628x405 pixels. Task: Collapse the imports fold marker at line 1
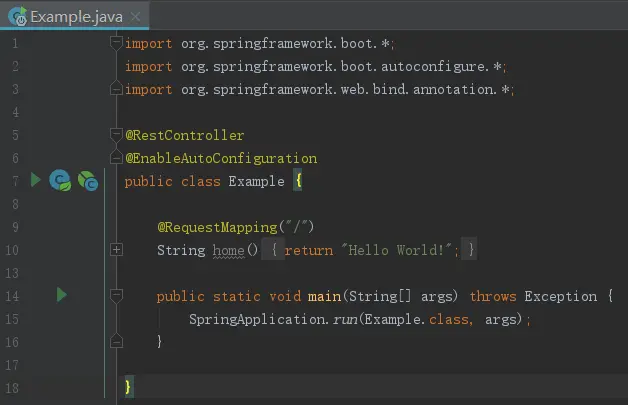(x=116, y=42)
